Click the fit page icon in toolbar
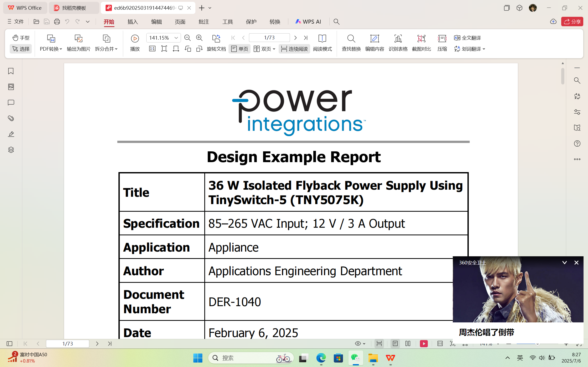The height and width of the screenshot is (367, 588). (x=164, y=49)
